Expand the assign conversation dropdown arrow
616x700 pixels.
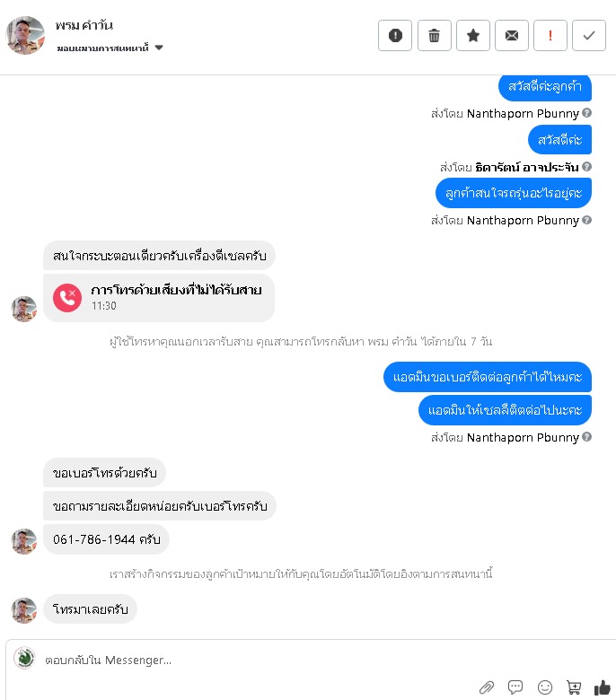[159, 48]
